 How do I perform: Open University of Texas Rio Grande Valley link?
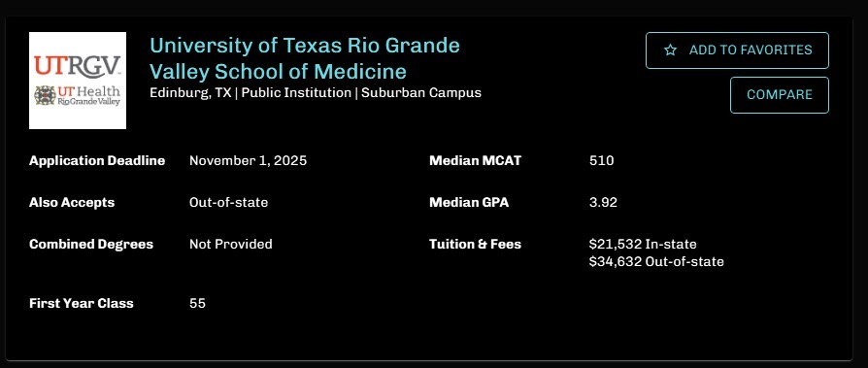coord(305,58)
